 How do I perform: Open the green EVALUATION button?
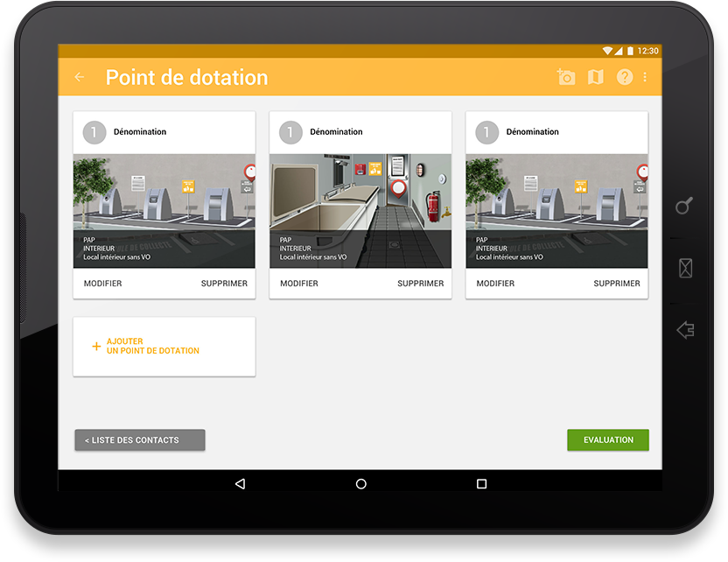(608, 439)
